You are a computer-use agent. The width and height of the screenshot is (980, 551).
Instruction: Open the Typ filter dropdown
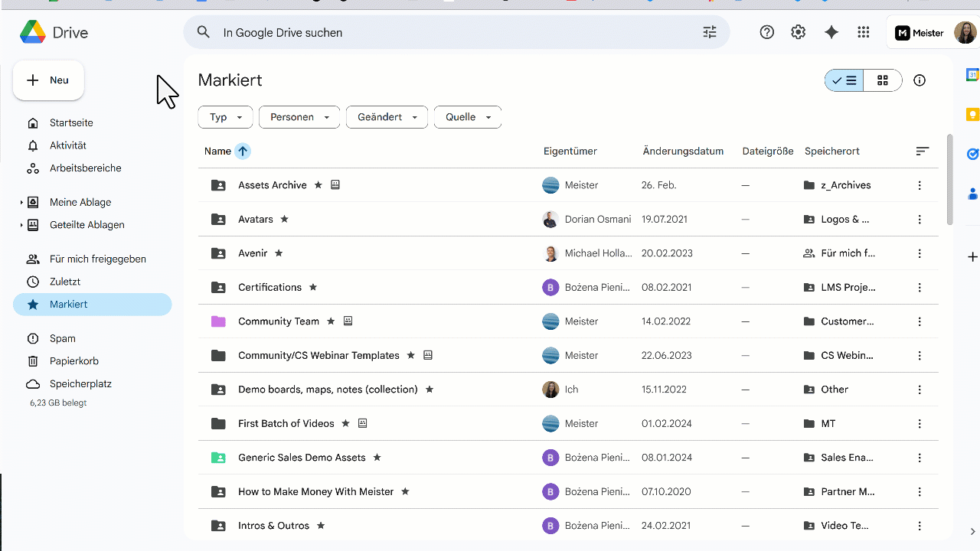coord(225,117)
